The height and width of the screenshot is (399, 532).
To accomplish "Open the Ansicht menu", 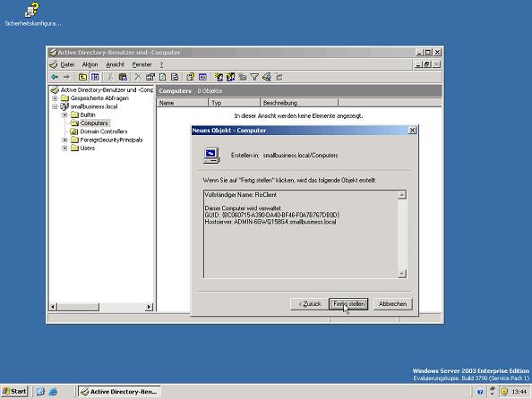I will tap(115, 64).
